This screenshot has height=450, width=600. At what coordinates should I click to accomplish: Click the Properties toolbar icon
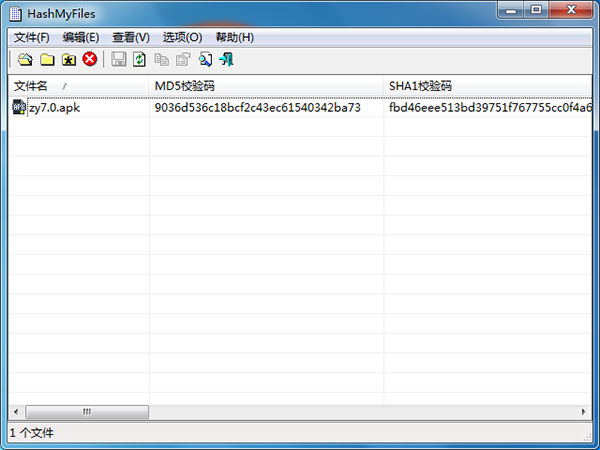click(183, 59)
